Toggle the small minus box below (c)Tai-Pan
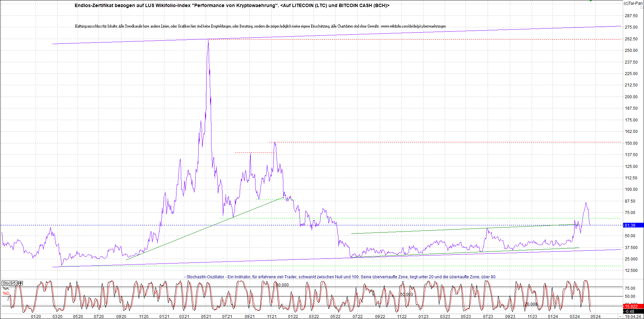 [x=641, y=7]
